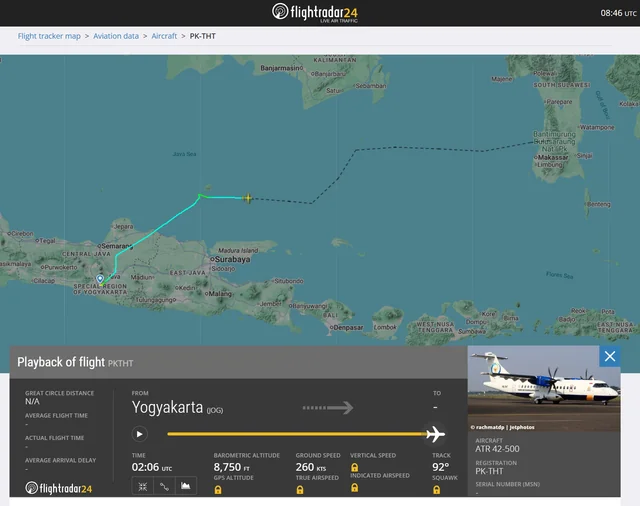
Task: Click Makassar city label on map
Action: [553, 157]
